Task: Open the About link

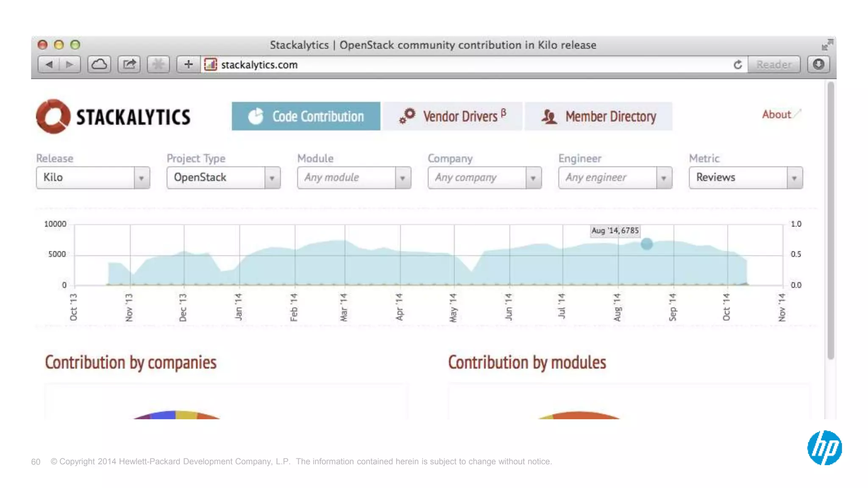Action: 776,114
